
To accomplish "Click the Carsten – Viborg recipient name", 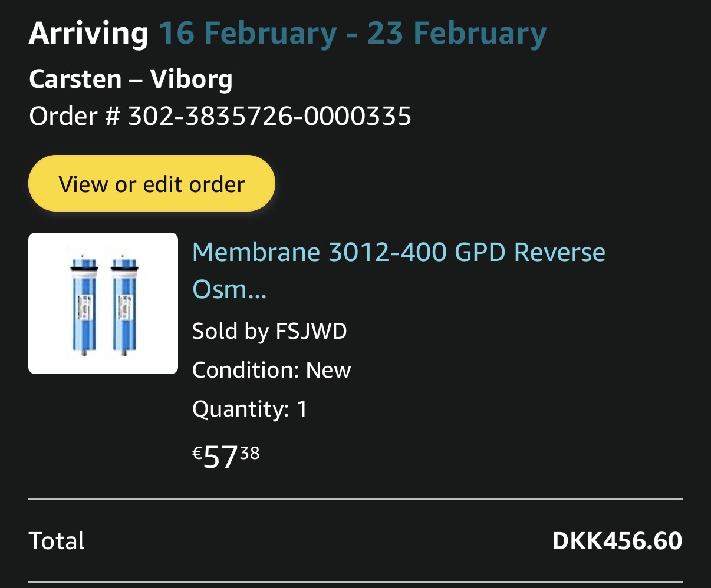I will click(131, 79).
